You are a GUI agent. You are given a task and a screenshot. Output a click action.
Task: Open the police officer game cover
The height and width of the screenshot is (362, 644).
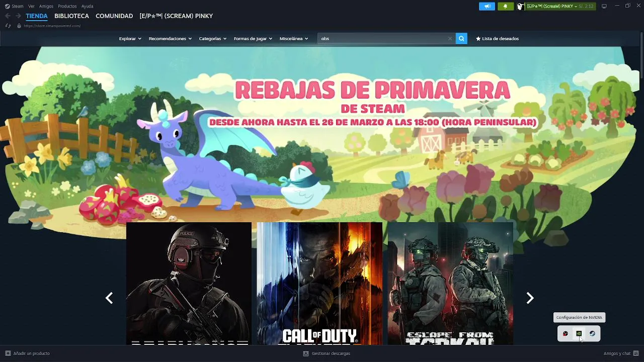pyautogui.click(x=189, y=284)
